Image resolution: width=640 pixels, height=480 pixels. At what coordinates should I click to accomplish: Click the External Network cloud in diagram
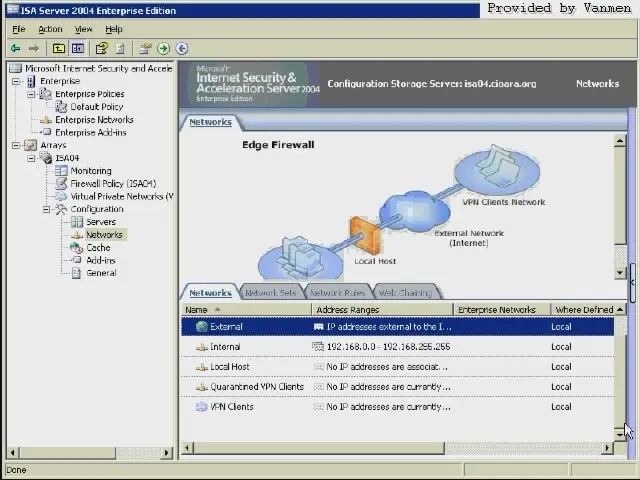pos(415,212)
